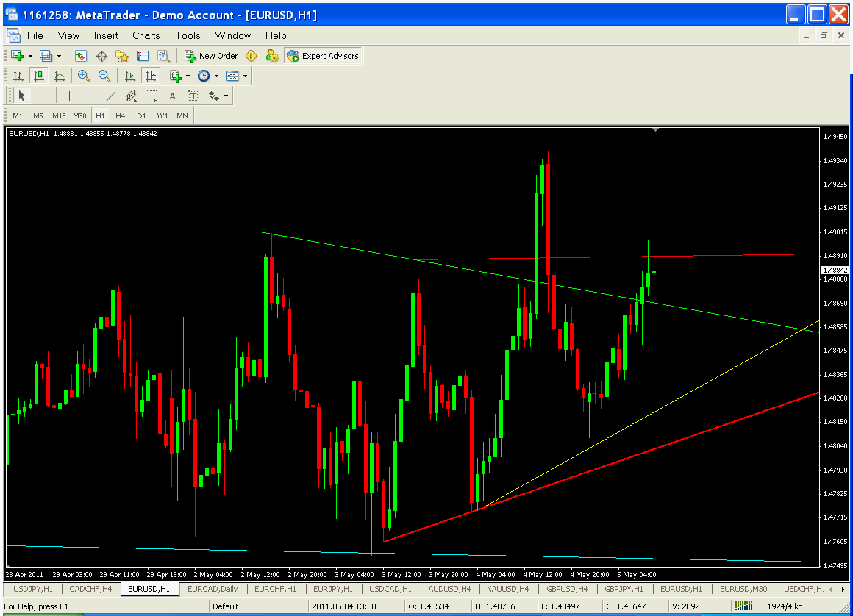Toggle chart shift button

(151, 76)
